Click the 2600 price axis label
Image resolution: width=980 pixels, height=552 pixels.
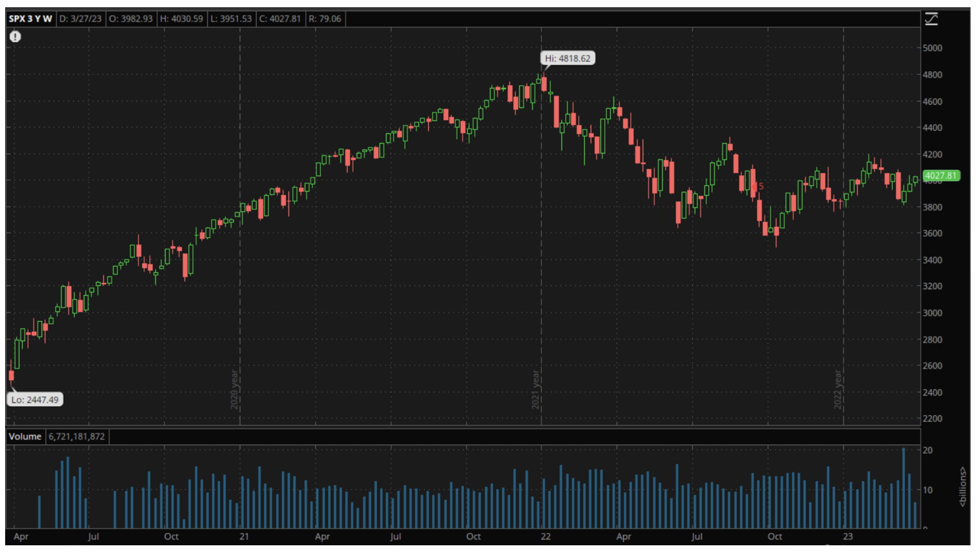[x=933, y=366]
